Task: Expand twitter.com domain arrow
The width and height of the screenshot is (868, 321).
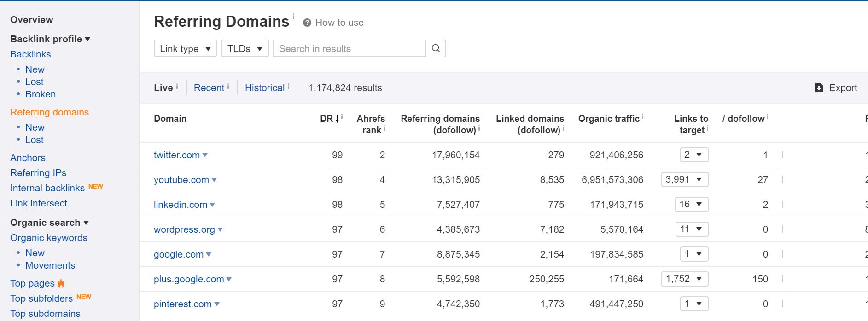Action: coord(205,155)
